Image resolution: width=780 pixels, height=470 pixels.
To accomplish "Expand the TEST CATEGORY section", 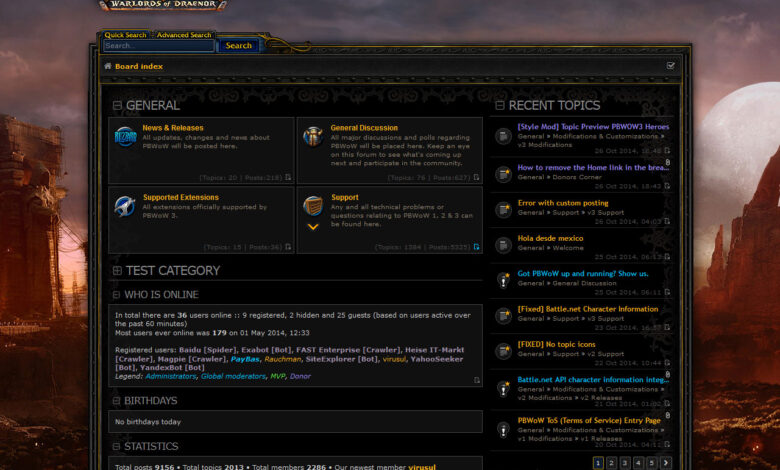I will pos(117,271).
